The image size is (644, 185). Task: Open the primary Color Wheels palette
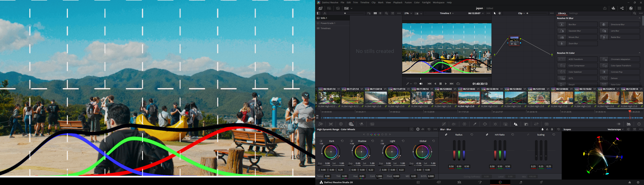(341, 124)
